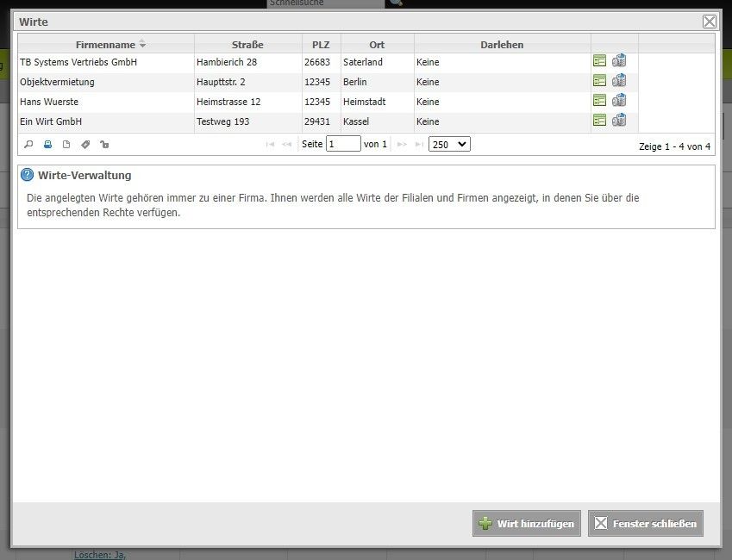Open the green form icon for Objektvermietung
This screenshot has height=560, width=732.
[x=599, y=81]
